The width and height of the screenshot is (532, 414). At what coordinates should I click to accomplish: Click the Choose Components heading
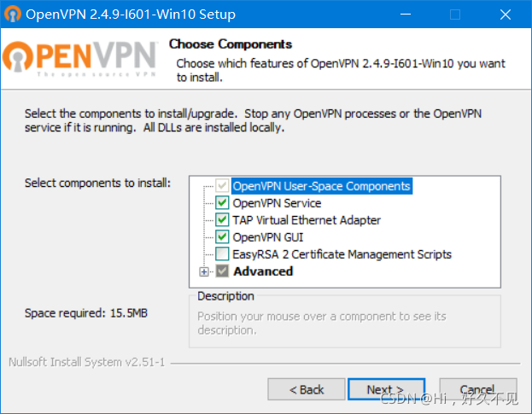click(231, 44)
